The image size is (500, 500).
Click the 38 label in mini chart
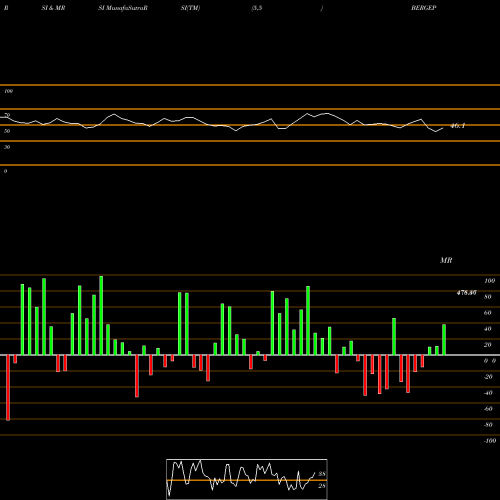pyautogui.click(x=322, y=474)
